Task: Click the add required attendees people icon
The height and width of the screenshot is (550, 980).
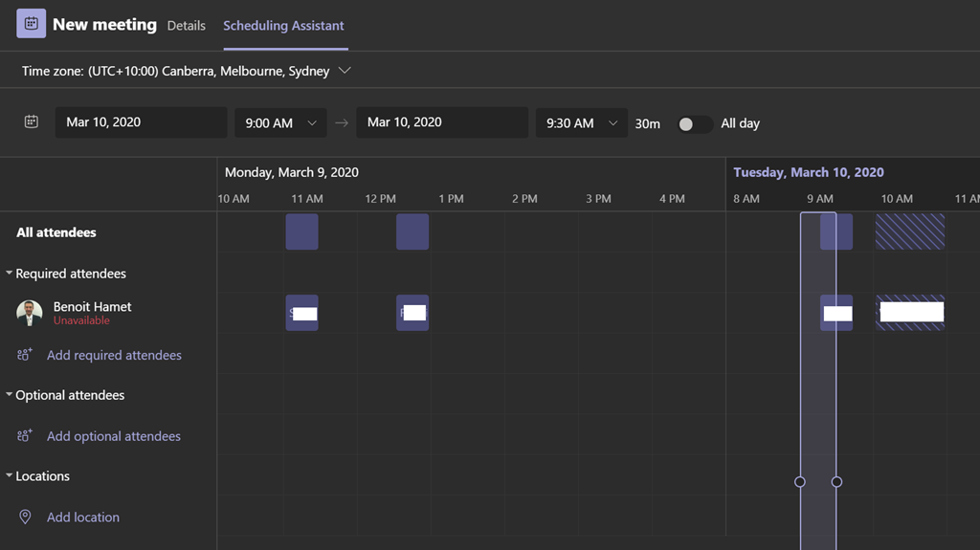Action: [x=25, y=355]
